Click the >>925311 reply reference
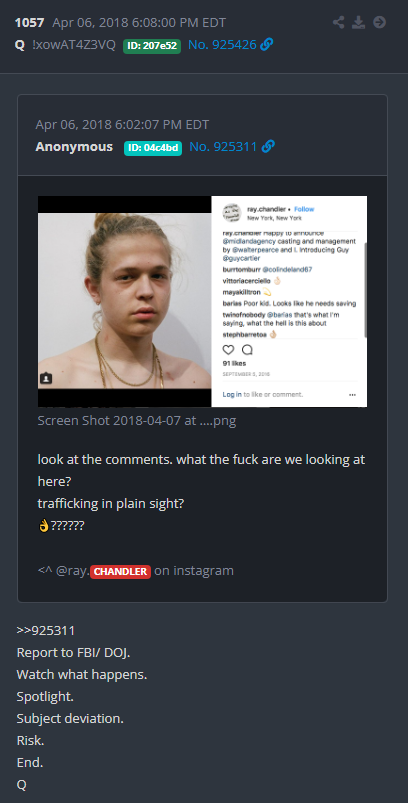 click(x=46, y=631)
